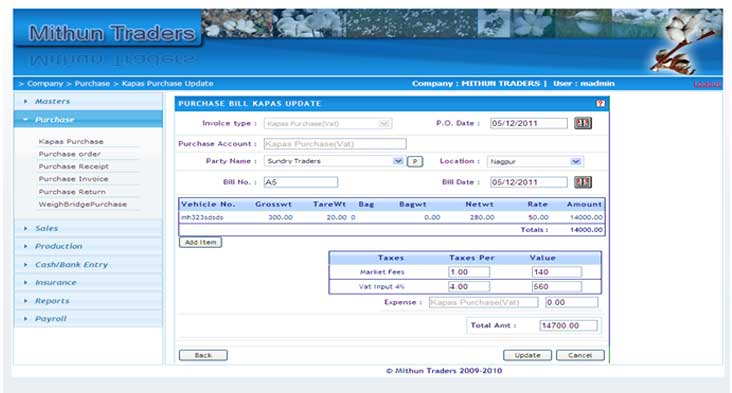Click the Market Fees Taxes Per field
This screenshot has height=393, width=732.
tap(469, 272)
